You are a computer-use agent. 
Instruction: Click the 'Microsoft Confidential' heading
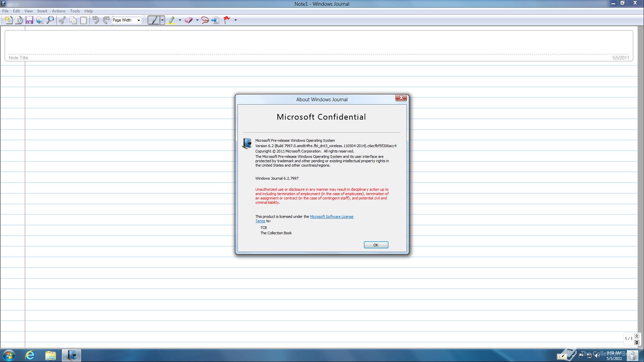(x=321, y=117)
